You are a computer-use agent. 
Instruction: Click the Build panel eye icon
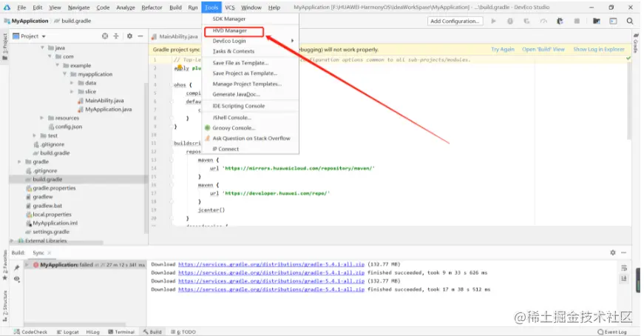pos(16,279)
